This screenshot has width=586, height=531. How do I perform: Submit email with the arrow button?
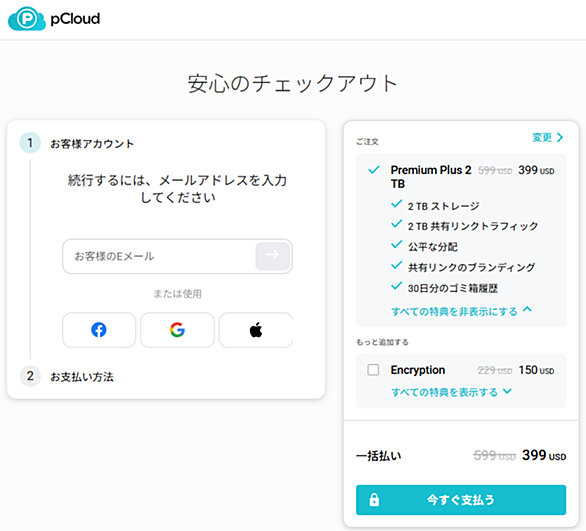(x=272, y=256)
